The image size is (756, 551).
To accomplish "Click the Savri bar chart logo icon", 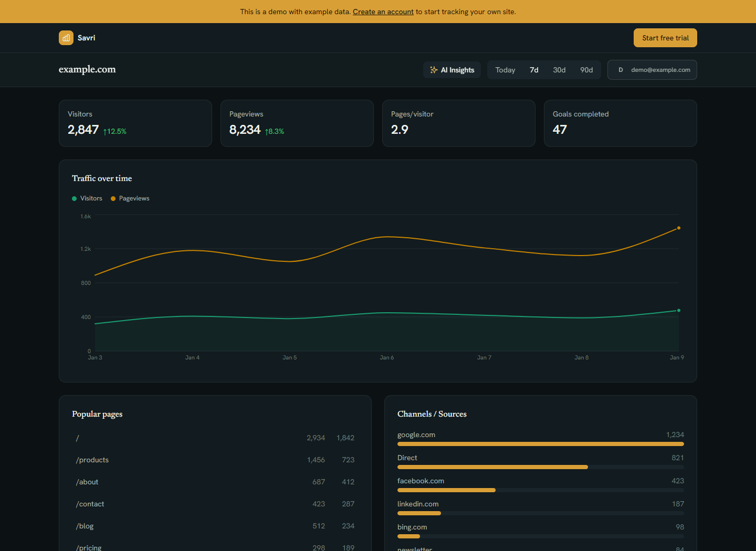I will click(66, 38).
